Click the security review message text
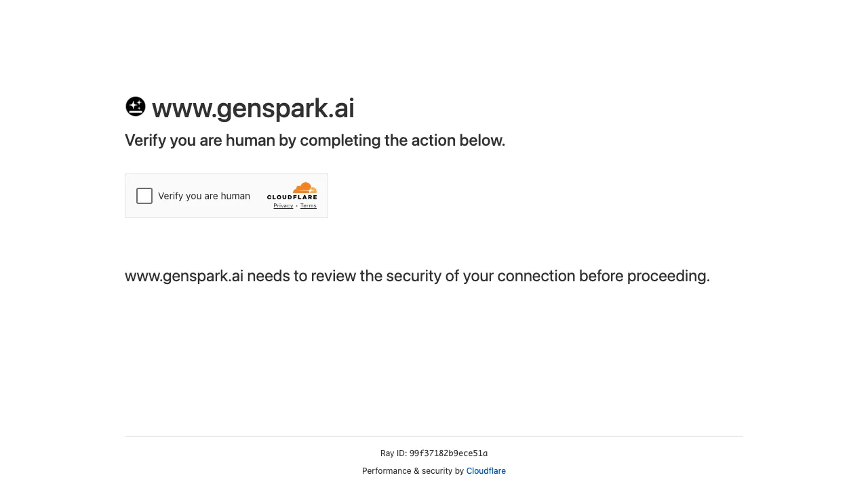This screenshot has height=488, width=868. (417, 276)
